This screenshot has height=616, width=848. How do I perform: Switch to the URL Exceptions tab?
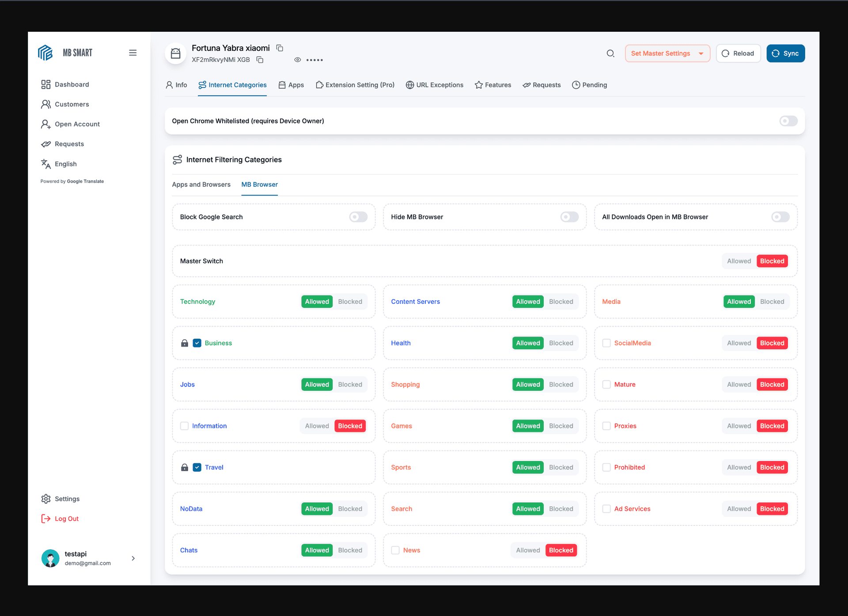[x=435, y=85]
